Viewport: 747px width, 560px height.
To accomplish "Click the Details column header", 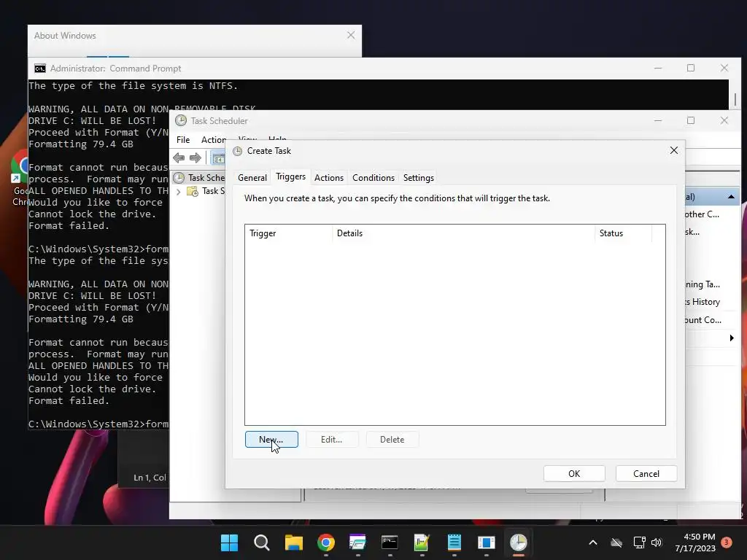I will (x=463, y=233).
